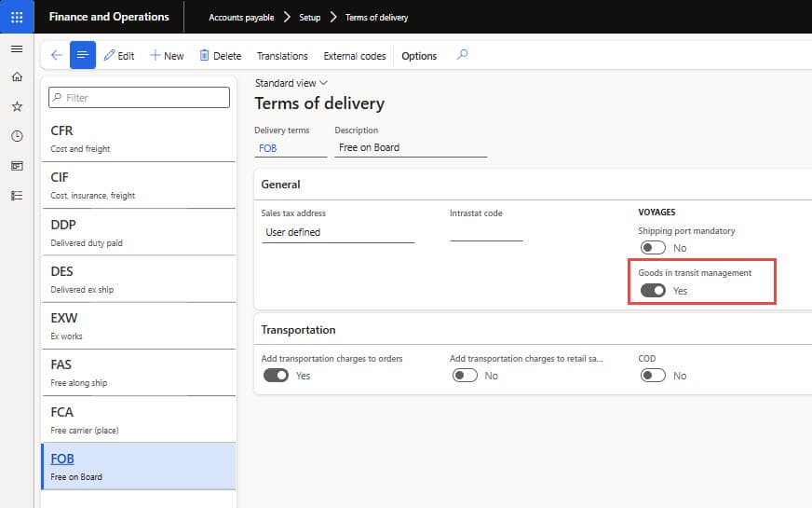Disable Goods in transit management toggle
The height and width of the screenshot is (508, 812).
[x=653, y=291]
